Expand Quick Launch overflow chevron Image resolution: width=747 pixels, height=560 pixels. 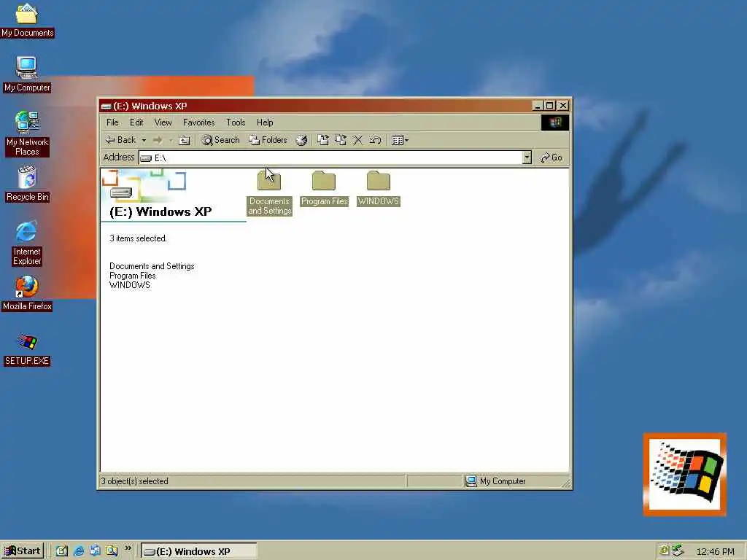(x=128, y=548)
